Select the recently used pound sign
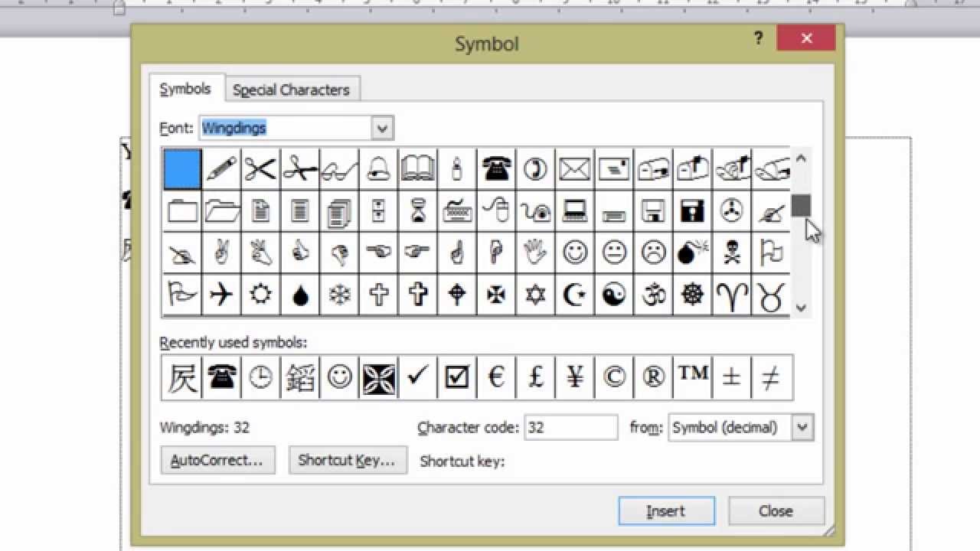 pyautogui.click(x=535, y=377)
